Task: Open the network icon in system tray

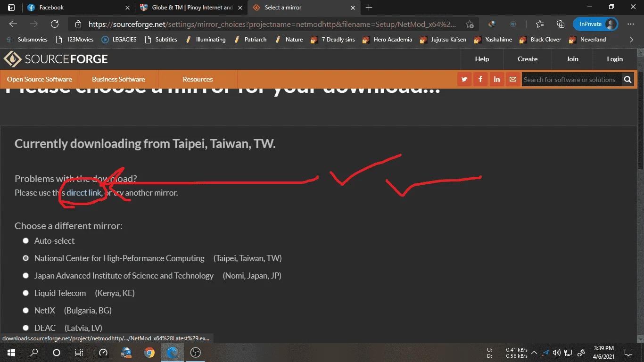Action: pos(569,353)
